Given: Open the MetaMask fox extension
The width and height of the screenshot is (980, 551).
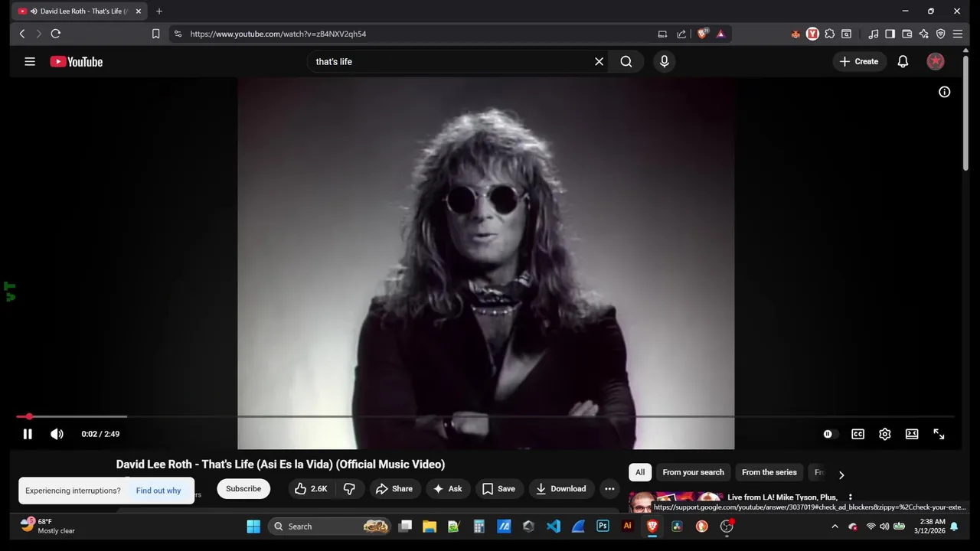Looking at the screenshot, I should click(x=795, y=34).
